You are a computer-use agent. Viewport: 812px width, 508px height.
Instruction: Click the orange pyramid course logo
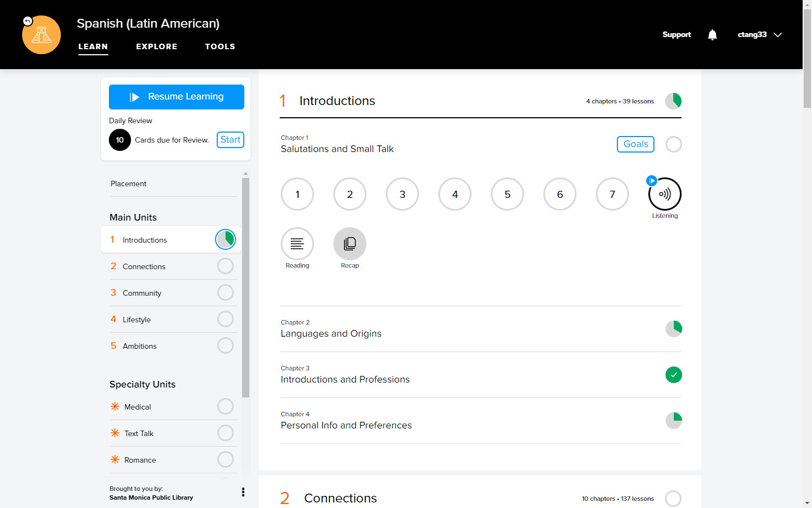coord(41,35)
